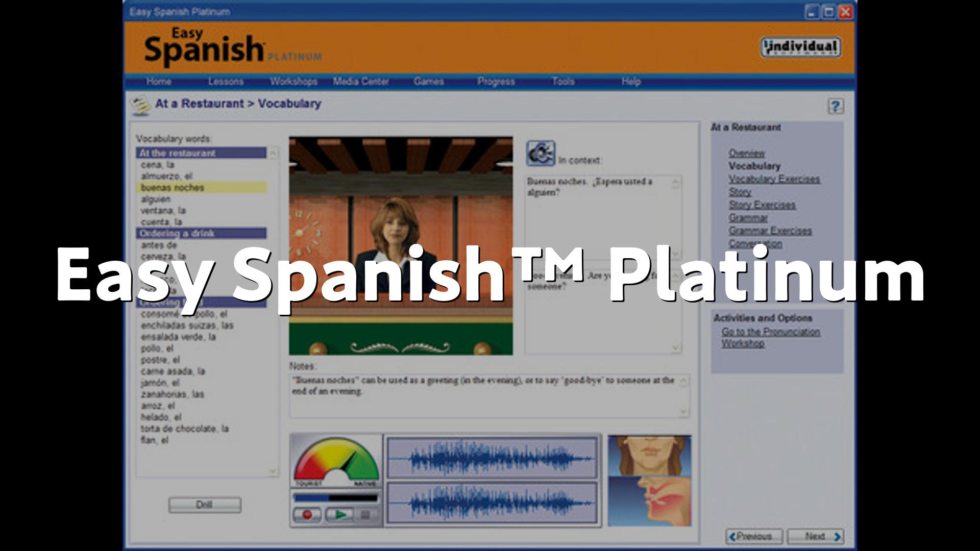
Task: Click the red record button
Action: [307, 514]
